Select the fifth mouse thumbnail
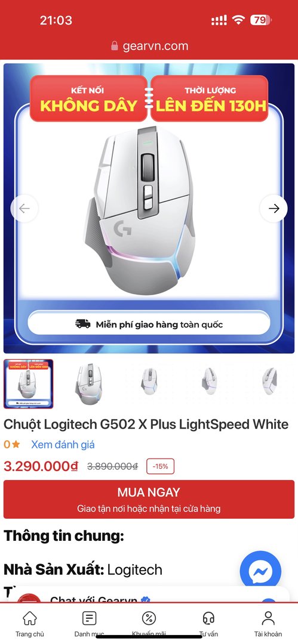 tap(269, 382)
